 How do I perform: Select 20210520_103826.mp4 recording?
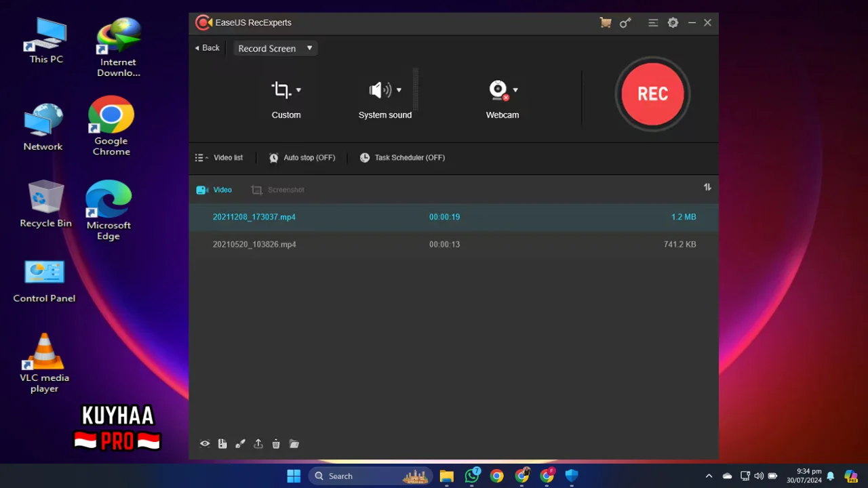pyautogui.click(x=454, y=244)
